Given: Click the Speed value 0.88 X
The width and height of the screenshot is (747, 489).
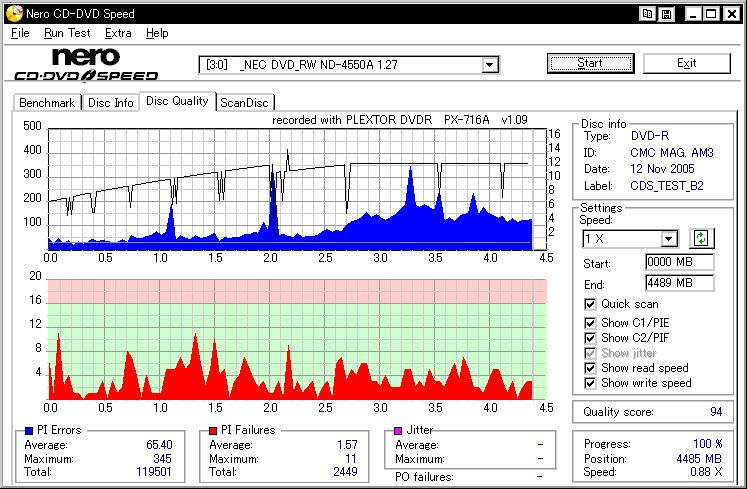Looking at the screenshot, I should (706, 472).
